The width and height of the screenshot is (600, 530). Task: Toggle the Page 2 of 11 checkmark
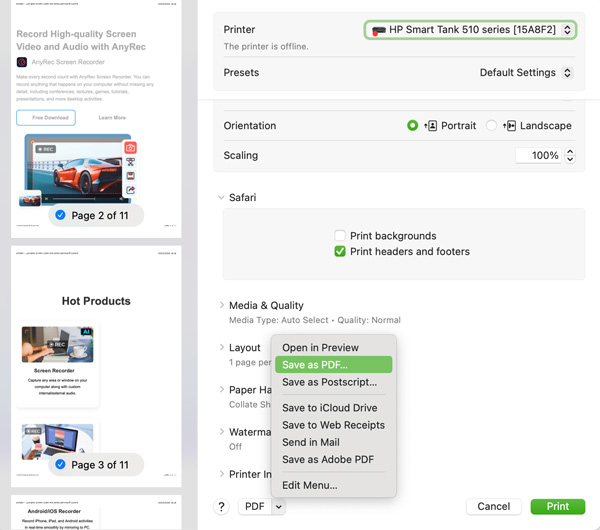pyautogui.click(x=60, y=215)
